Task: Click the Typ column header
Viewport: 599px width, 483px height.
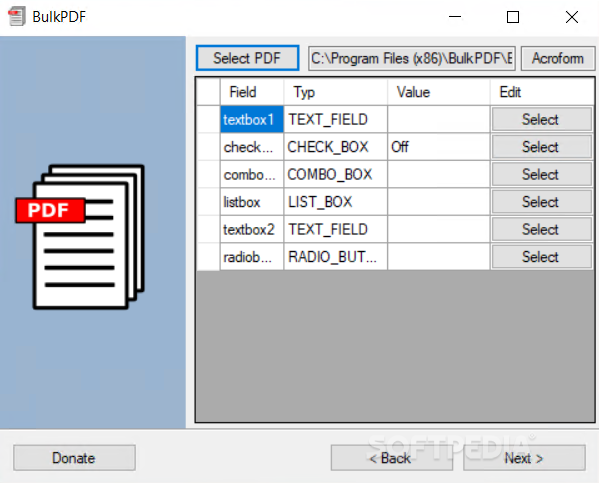Action: (x=335, y=92)
